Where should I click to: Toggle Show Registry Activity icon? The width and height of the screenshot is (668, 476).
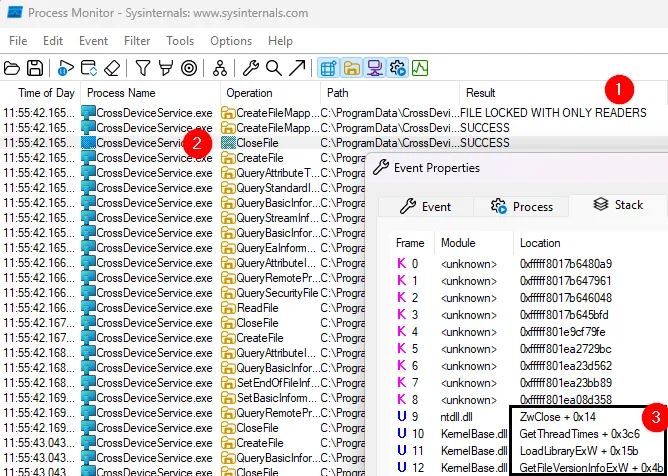click(327, 68)
